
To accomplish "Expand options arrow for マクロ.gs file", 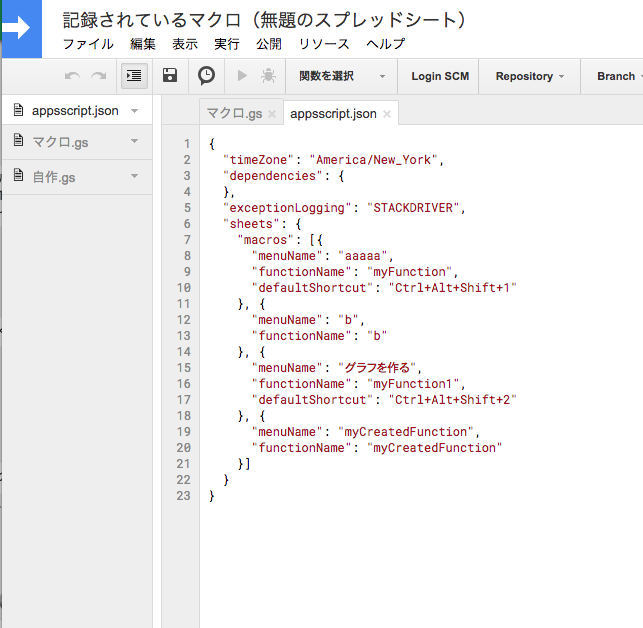I will [x=134, y=142].
